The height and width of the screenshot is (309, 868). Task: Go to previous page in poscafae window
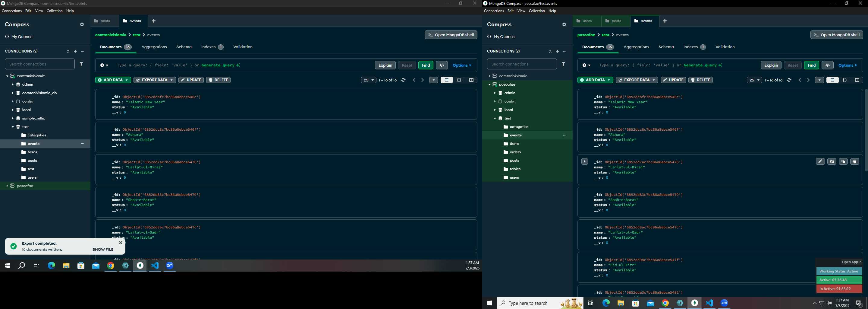coord(800,80)
